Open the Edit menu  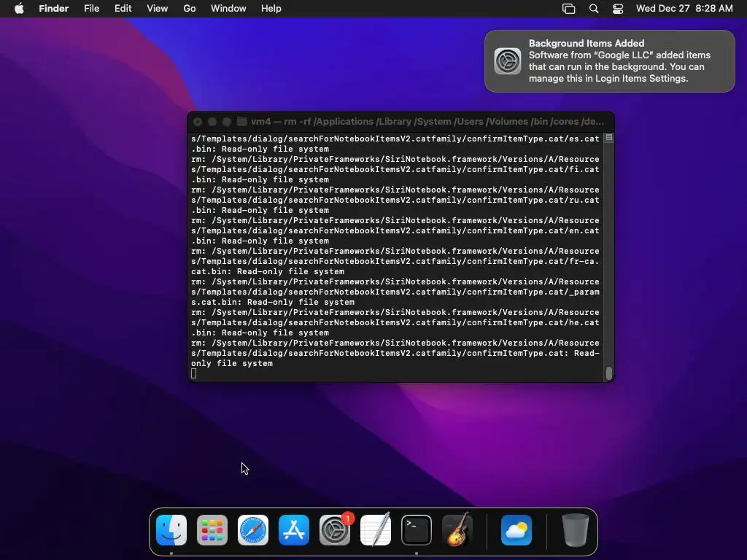click(x=123, y=9)
